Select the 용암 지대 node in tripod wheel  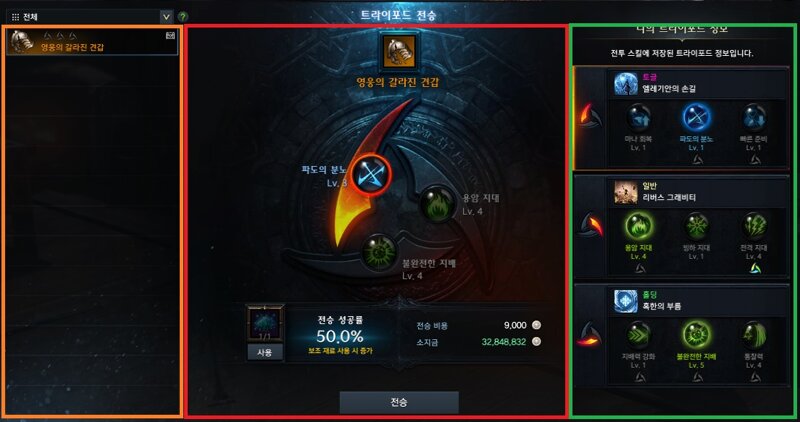tap(437, 204)
